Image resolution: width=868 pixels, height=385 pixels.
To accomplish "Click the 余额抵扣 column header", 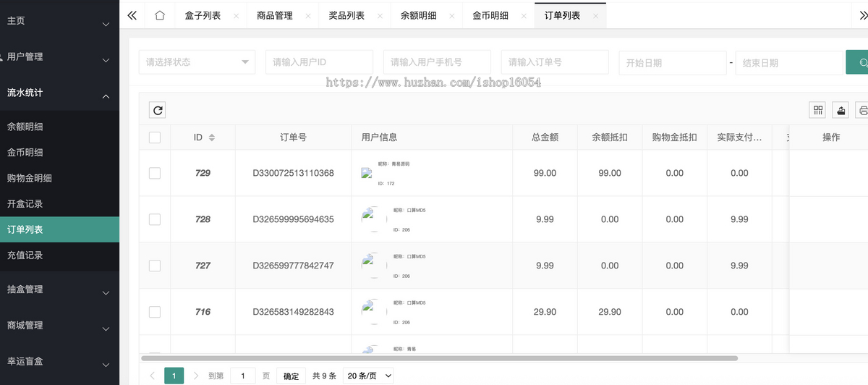I will pos(610,137).
